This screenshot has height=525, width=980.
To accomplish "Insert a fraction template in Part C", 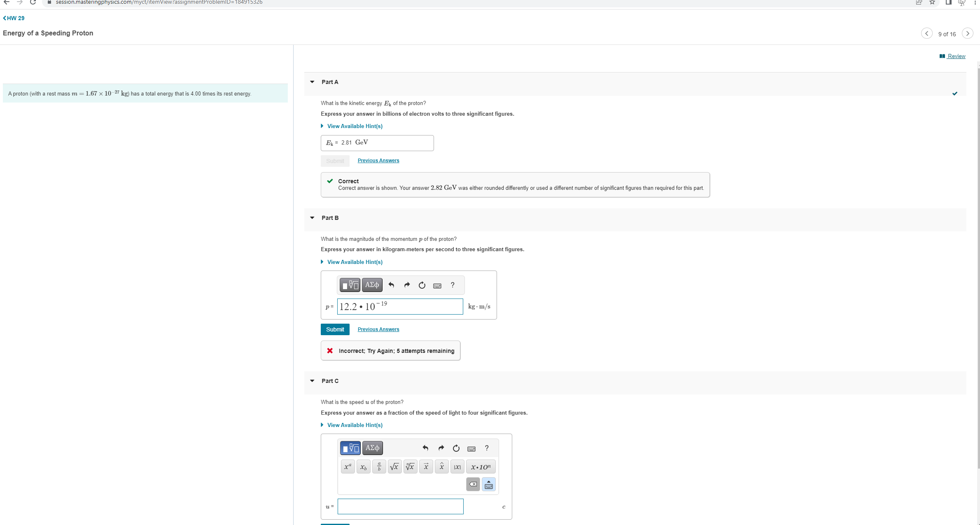I will click(379, 467).
